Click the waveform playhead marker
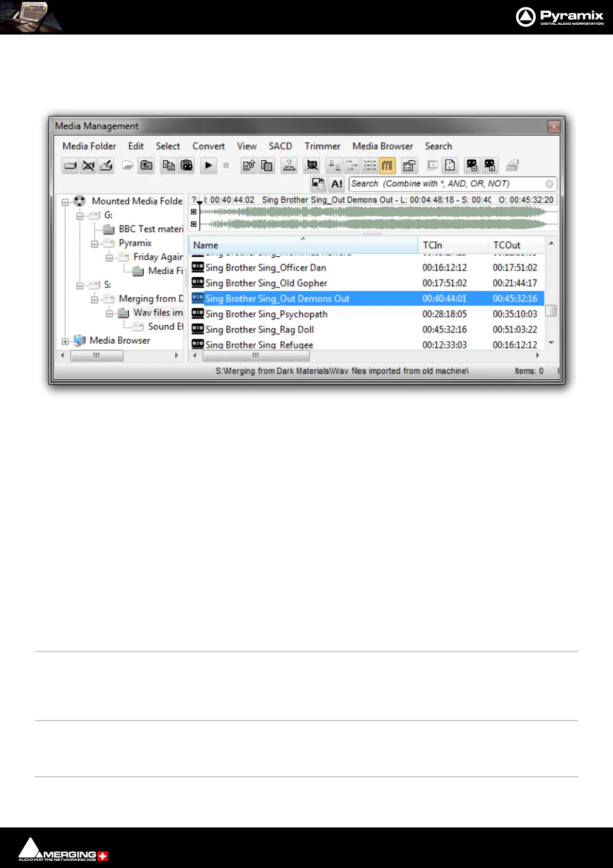This screenshot has height=868, width=613. tap(200, 203)
